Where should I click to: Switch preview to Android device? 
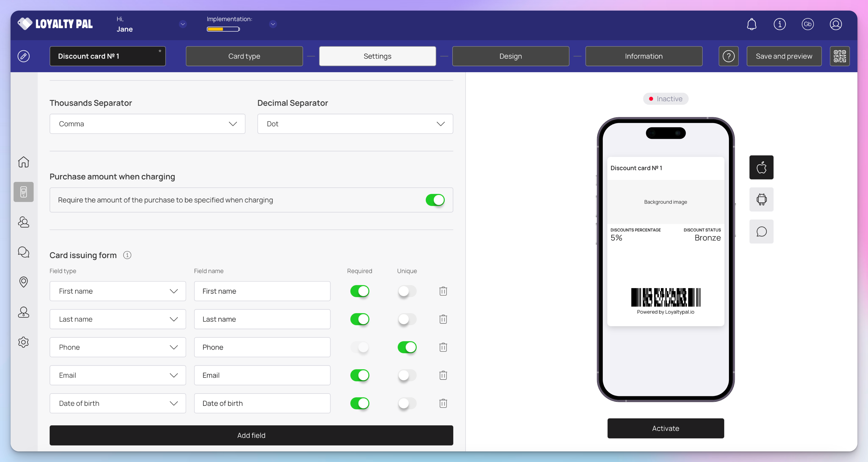pyautogui.click(x=761, y=199)
